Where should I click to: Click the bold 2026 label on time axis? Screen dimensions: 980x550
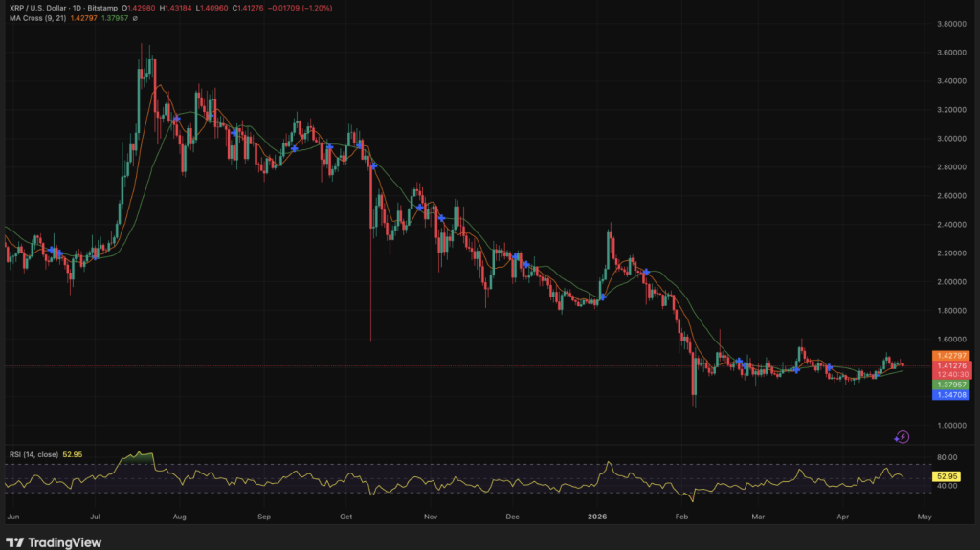click(597, 517)
